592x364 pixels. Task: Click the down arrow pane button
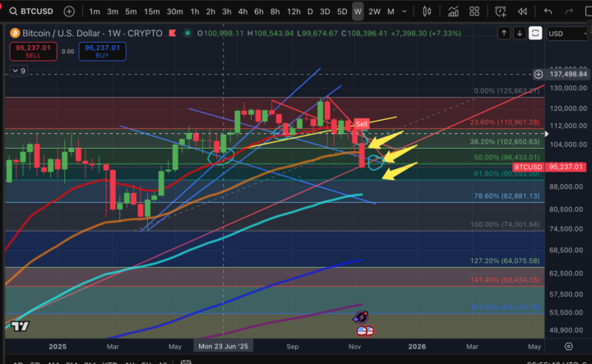tap(520, 34)
